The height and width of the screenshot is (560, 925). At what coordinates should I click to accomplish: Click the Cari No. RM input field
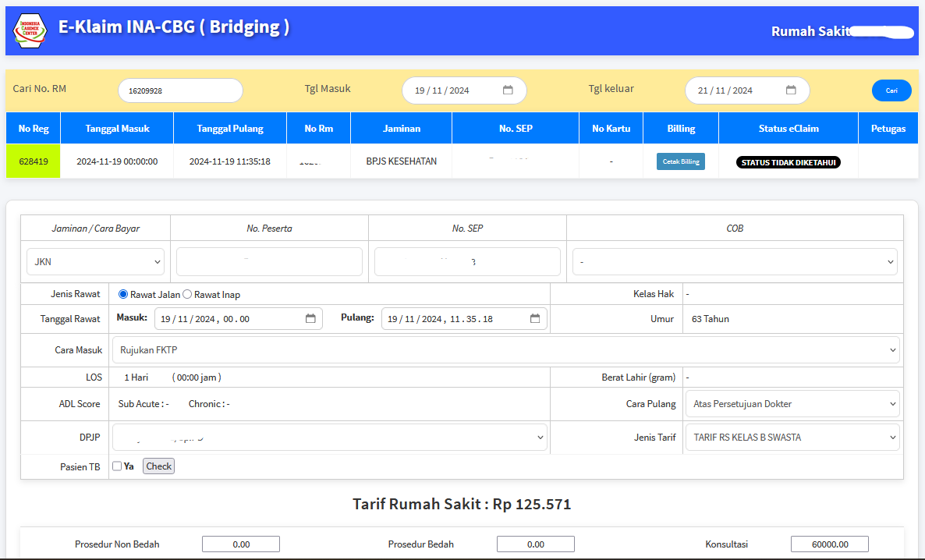180,91
